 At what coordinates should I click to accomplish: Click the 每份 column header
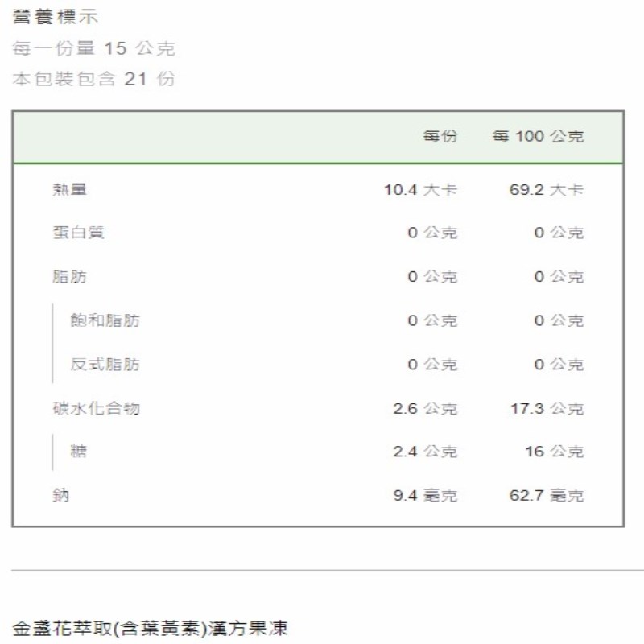440,137
